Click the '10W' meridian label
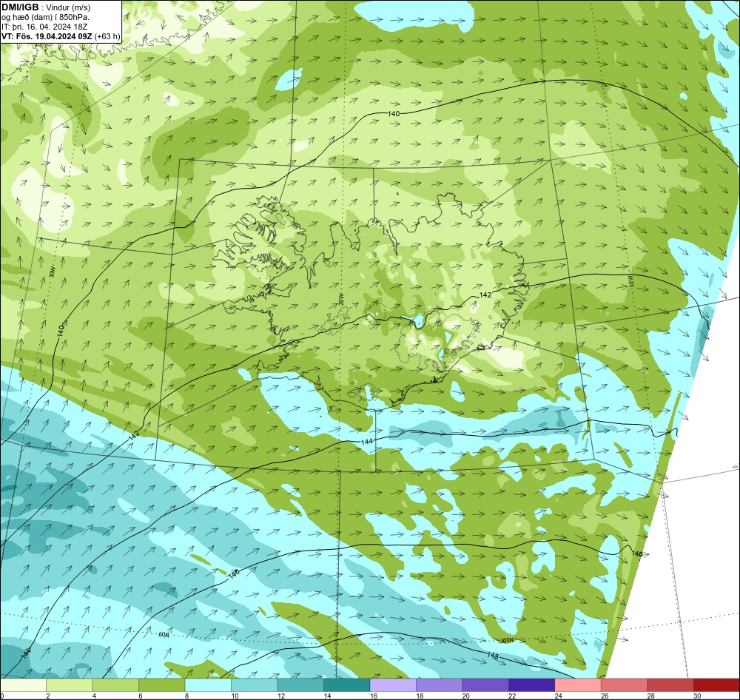Viewport: 740px width, 700px height. (x=631, y=281)
